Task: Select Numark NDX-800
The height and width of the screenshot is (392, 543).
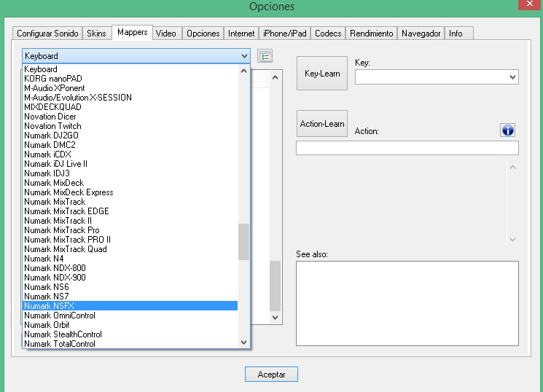Action: 130,268
